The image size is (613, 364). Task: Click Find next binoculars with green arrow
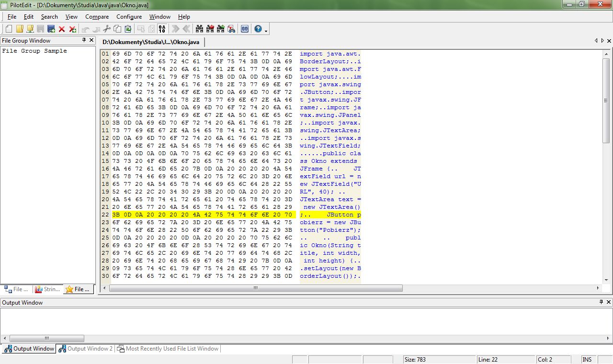pyautogui.click(x=221, y=29)
